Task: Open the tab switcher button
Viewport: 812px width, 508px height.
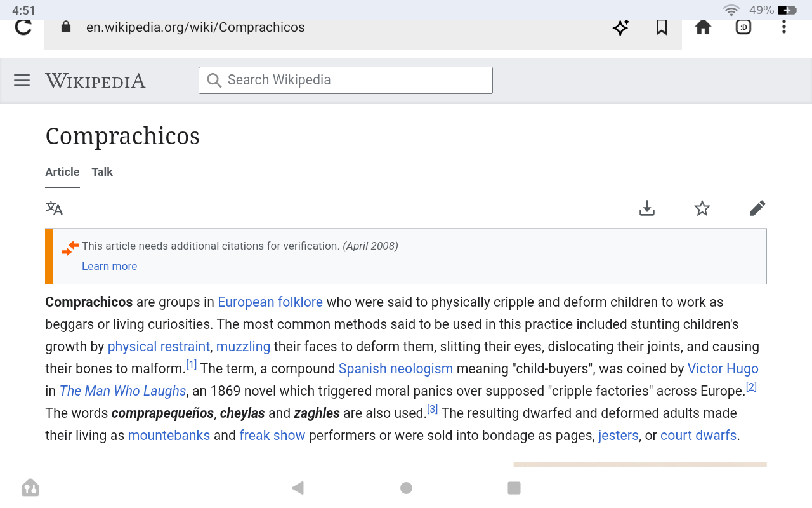Action: coord(743,27)
